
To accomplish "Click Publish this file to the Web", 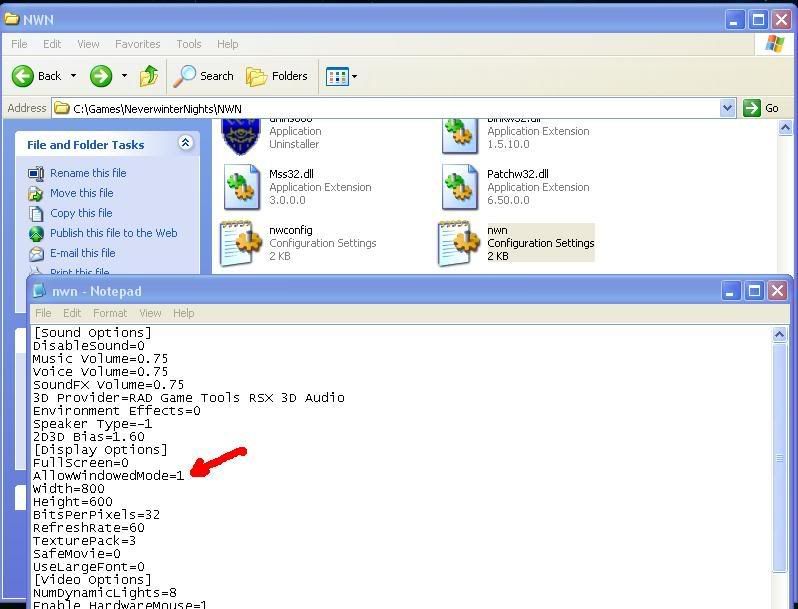I will 113,233.
